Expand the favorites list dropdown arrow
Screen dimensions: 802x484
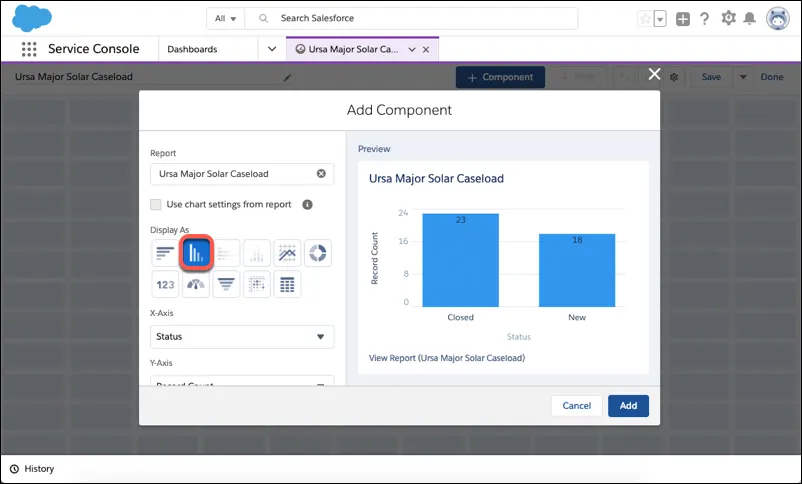tap(660, 19)
